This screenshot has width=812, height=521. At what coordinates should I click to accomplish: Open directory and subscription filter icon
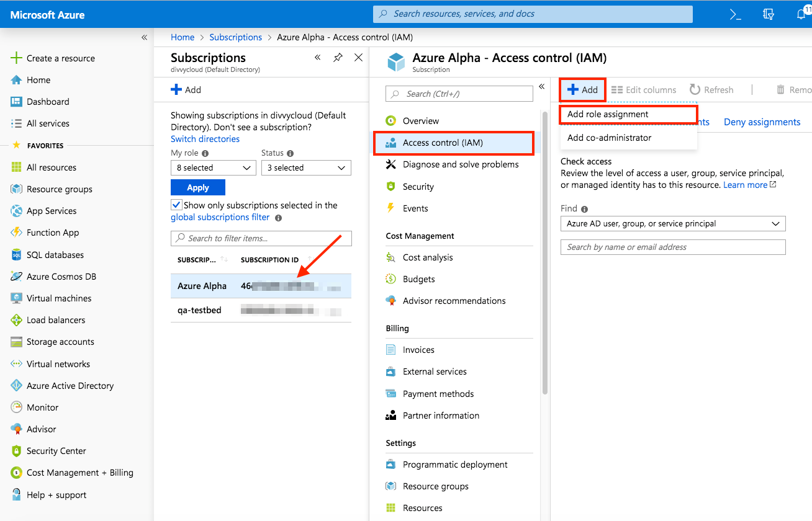click(x=769, y=14)
